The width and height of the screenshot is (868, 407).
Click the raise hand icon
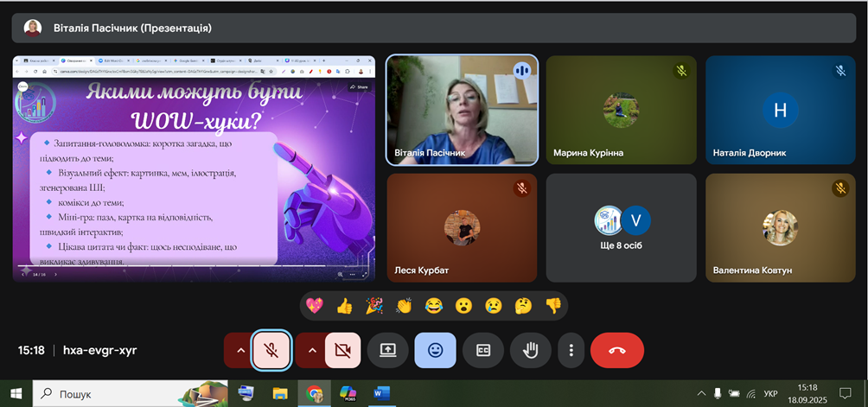pos(525,350)
